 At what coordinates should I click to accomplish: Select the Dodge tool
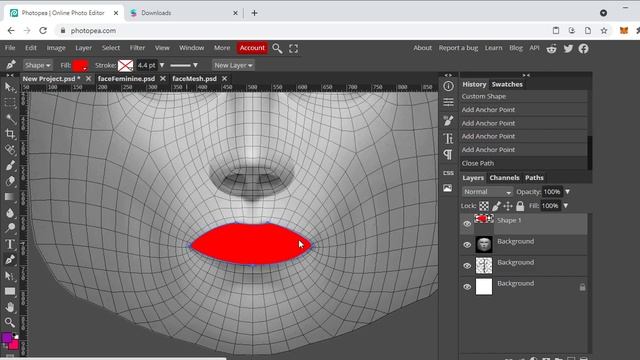[10, 228]
